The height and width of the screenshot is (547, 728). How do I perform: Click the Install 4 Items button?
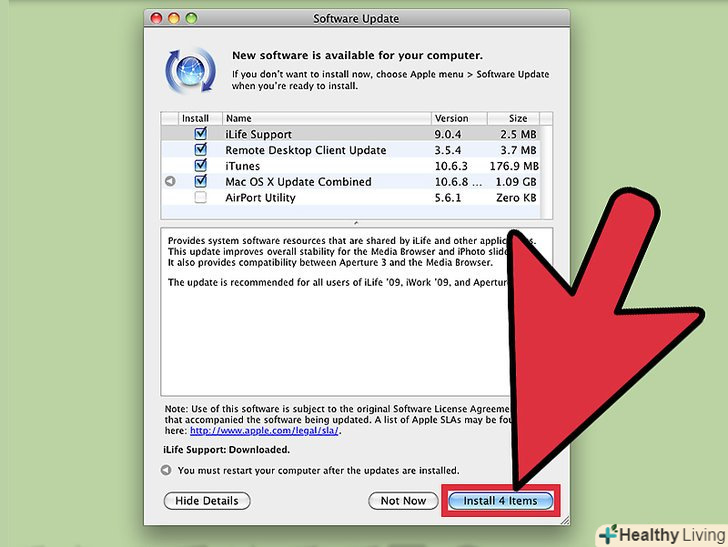[x=500, y=501]
